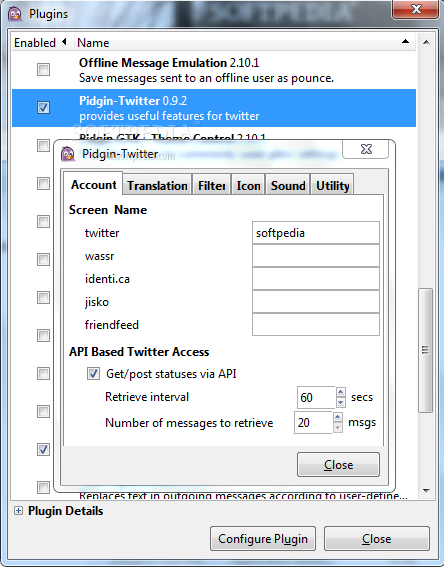Click the jisko screen name field
The height and width of the screenshot is (567, 444).
coord(316,302)
